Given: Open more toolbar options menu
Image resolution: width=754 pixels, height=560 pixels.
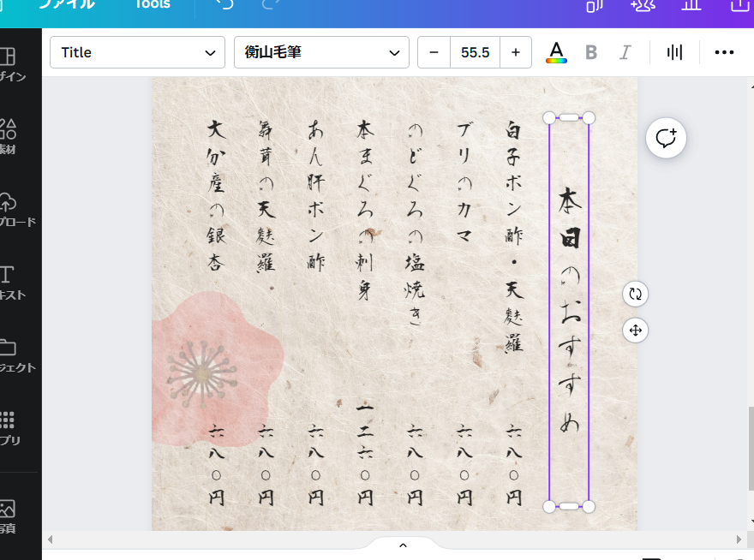Looking at the screenshot, I should tap(724, 52).
